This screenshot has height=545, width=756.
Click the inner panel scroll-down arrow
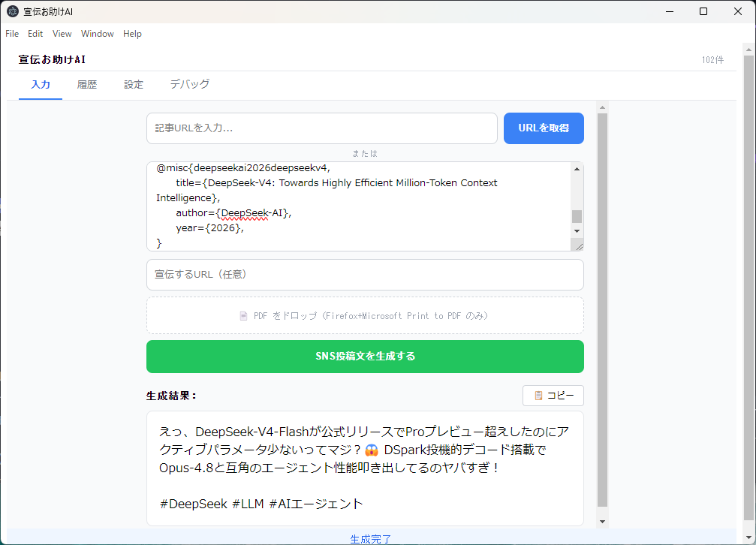pos(602,522)
